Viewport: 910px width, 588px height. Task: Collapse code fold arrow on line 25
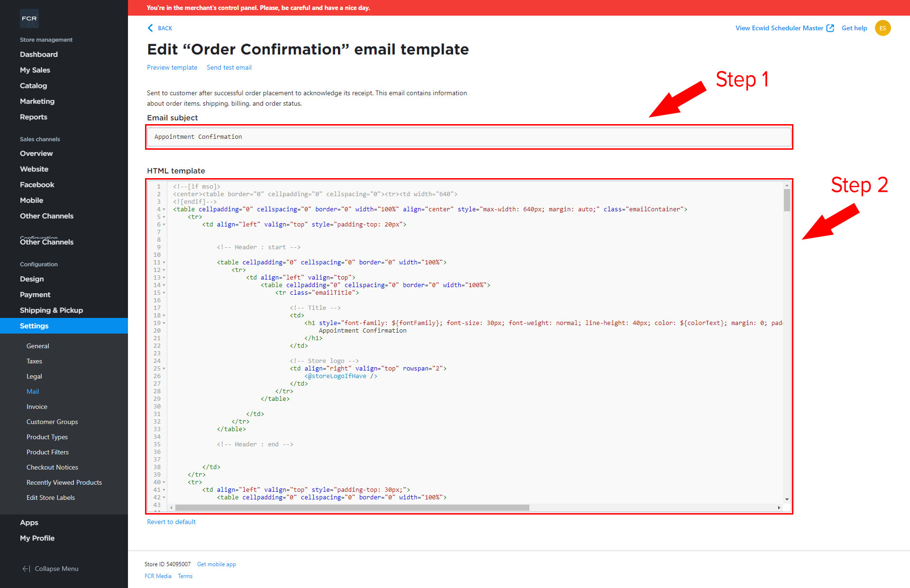pos(164,369)
